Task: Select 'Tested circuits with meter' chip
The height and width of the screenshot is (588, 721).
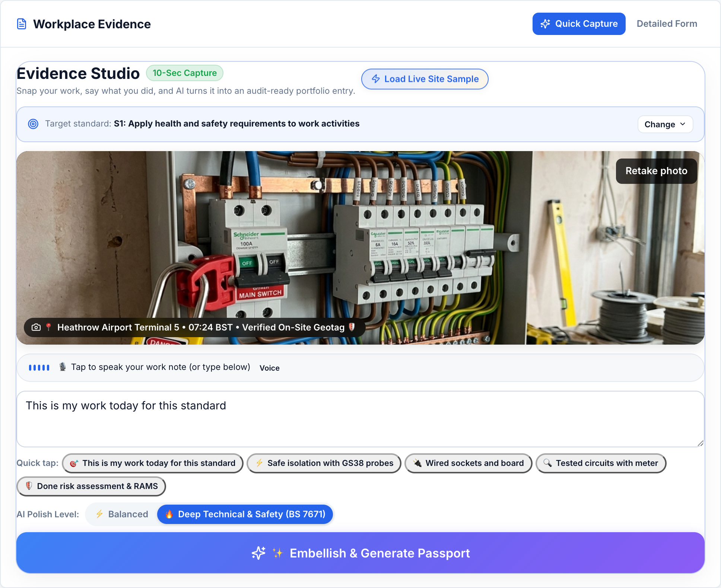Action: 601,463
